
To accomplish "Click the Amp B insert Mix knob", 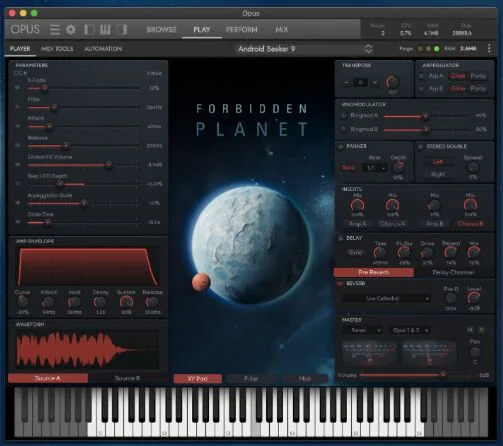I will pyautogui.click(x=434, y=205).
